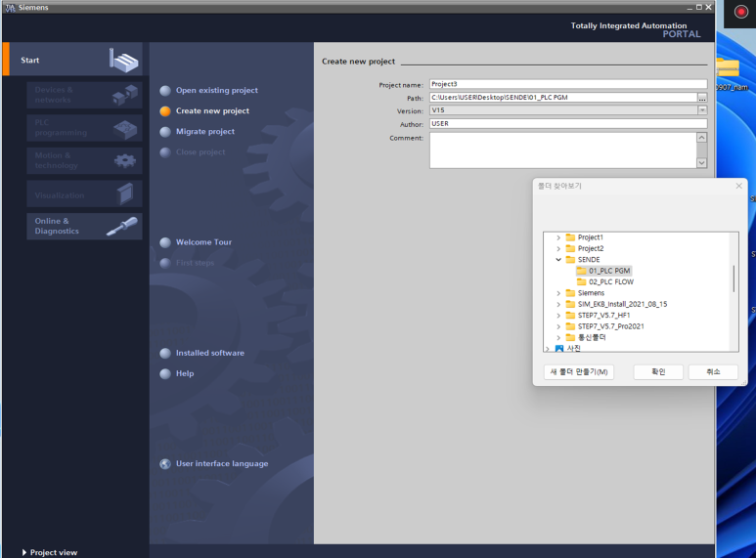This screenshot has width=756, height=558.
Task: Click the 02_PLC FLOW folder icon
Action: point(582,281)
